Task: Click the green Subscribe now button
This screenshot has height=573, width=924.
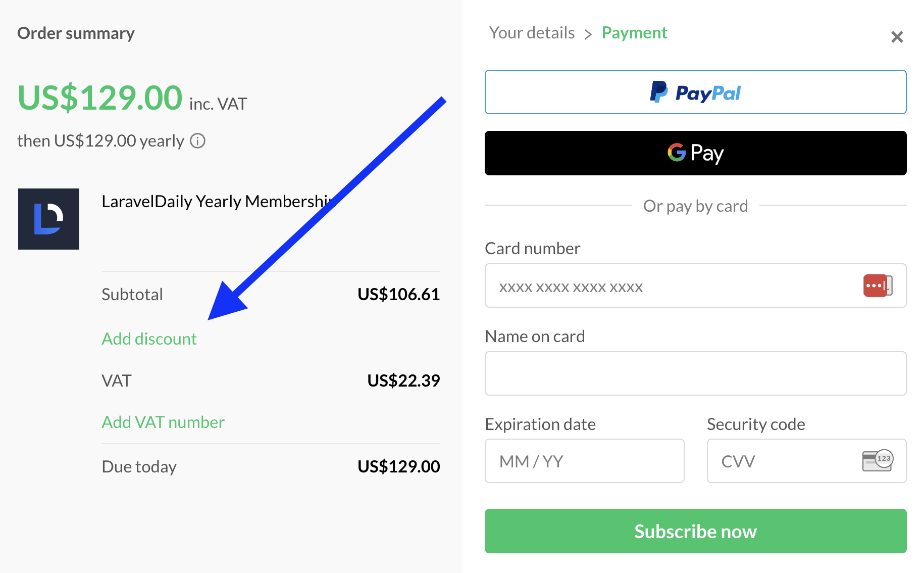Action: point(695,531)
